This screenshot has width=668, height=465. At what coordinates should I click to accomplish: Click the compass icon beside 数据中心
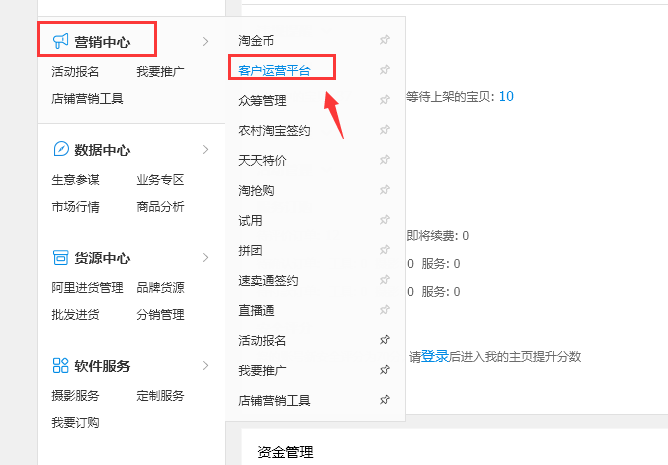61,150
